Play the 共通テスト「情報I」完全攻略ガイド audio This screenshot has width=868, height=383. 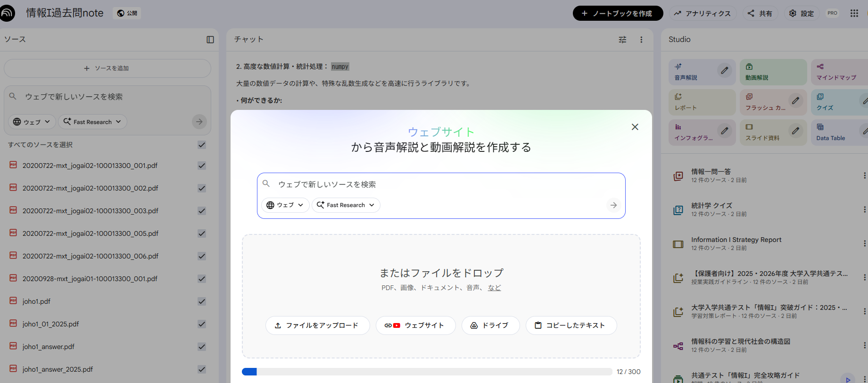848,379
